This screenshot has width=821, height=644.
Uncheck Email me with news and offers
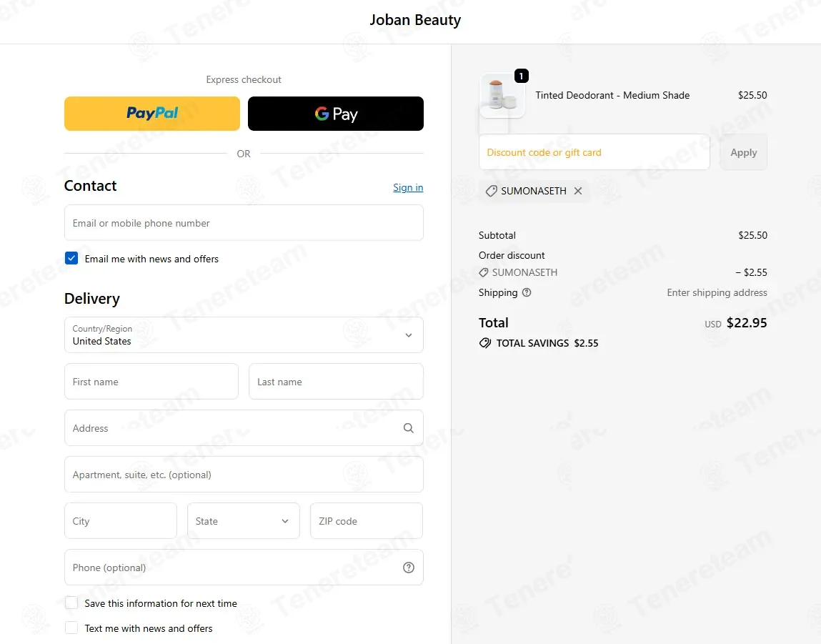[x=71, y=258]
